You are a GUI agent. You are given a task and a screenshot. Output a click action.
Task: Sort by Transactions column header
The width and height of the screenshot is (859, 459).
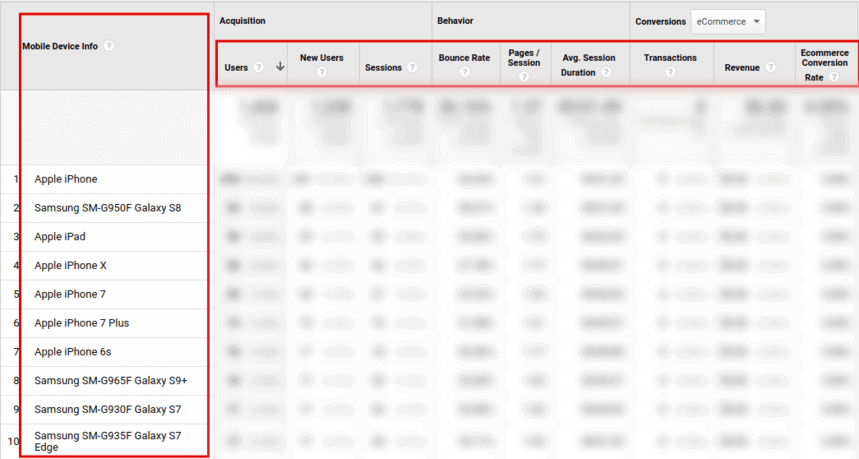click(670, 58)
